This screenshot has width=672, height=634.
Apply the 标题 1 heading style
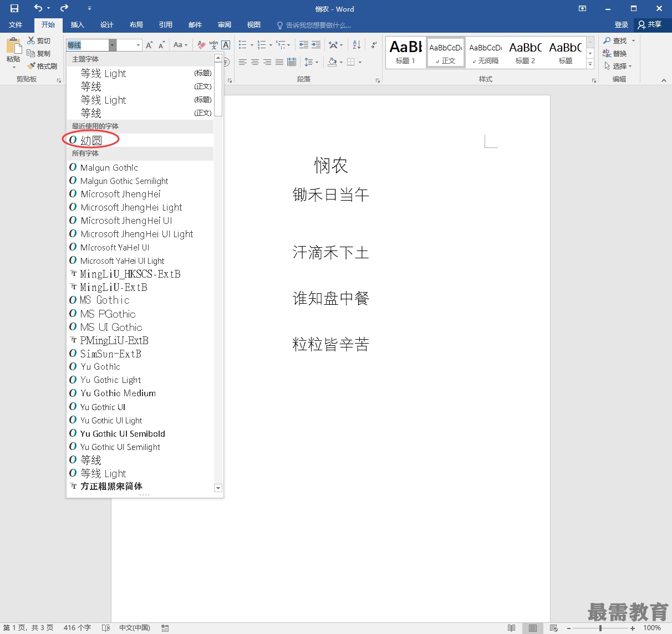click(406, 53)
